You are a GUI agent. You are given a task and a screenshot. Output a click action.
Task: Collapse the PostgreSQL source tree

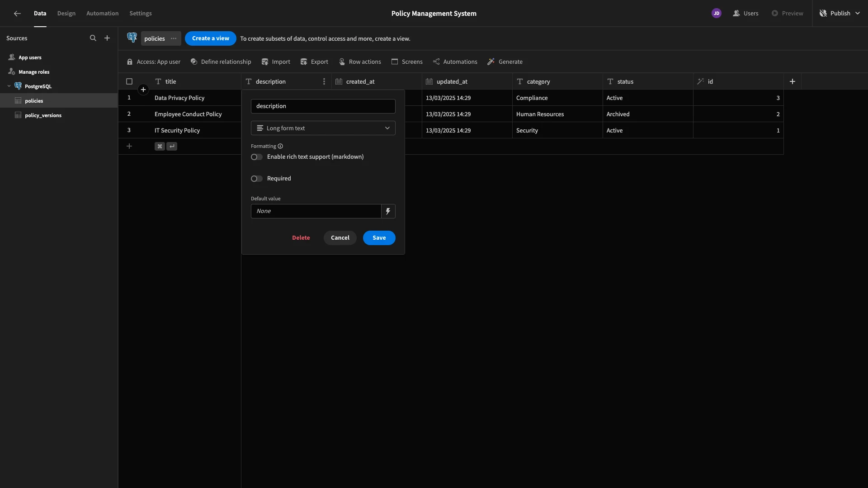(x=9, y=86)
